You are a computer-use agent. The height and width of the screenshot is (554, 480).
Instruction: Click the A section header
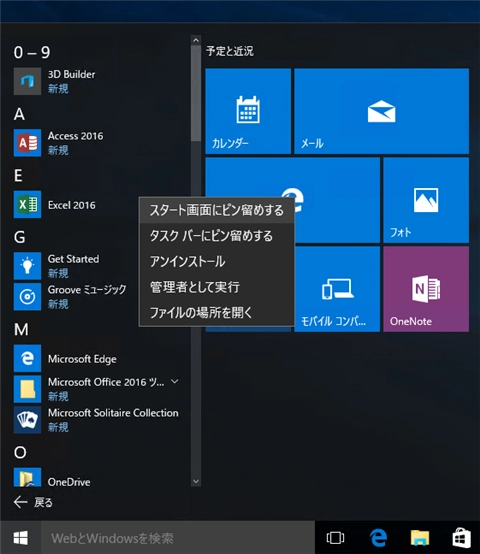[19, 114]
